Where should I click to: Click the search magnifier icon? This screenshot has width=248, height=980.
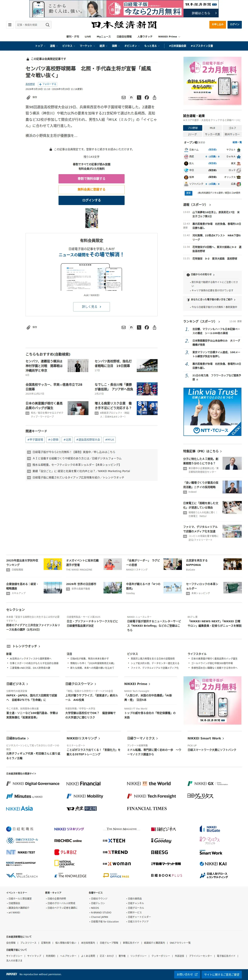48,25
